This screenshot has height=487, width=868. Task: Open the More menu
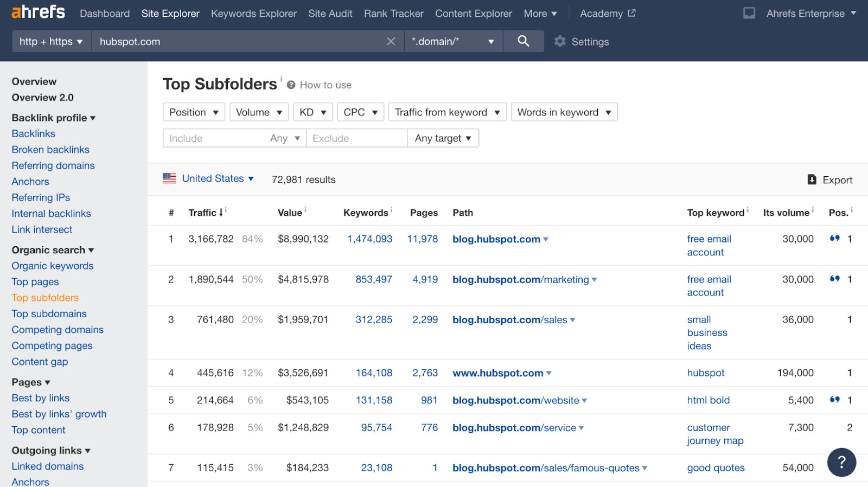click(x=540, y=14)
